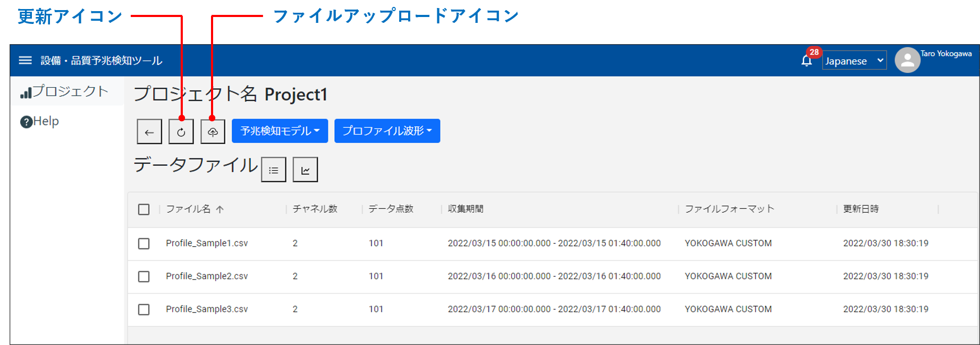Click update time in Profile_Sample3.csv row
The width and height of the screenshot is (980, 345).
point(886,309)
